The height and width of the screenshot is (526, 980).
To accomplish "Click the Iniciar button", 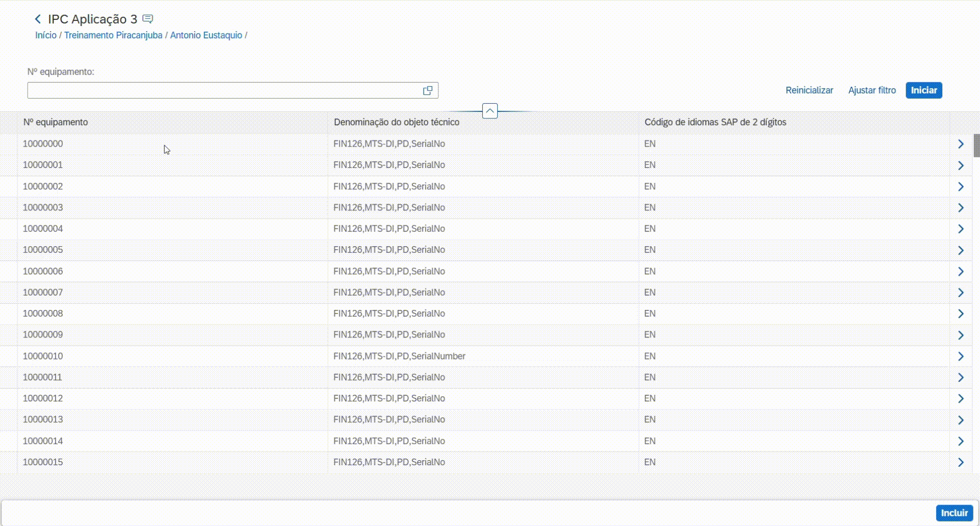I will coord(923,90).
